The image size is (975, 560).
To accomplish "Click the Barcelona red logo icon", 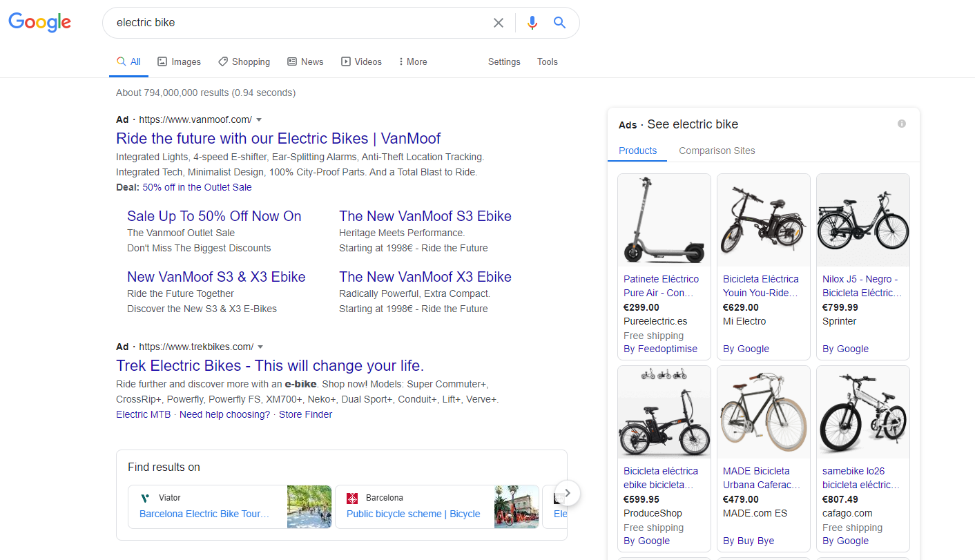I will point(352,498).
